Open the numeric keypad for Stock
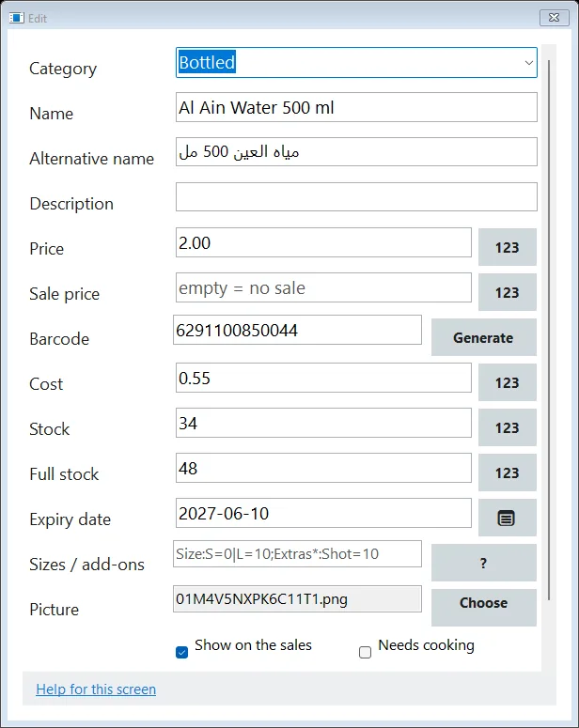Screen dimensions: 579x728 pyautogui.click(x=508, y=427)
